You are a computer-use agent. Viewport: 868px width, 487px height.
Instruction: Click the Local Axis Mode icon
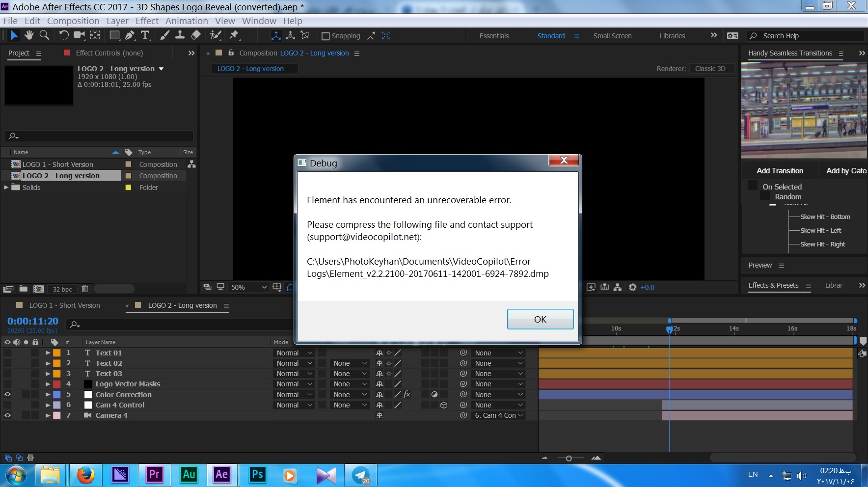click(x=276, y=35)
